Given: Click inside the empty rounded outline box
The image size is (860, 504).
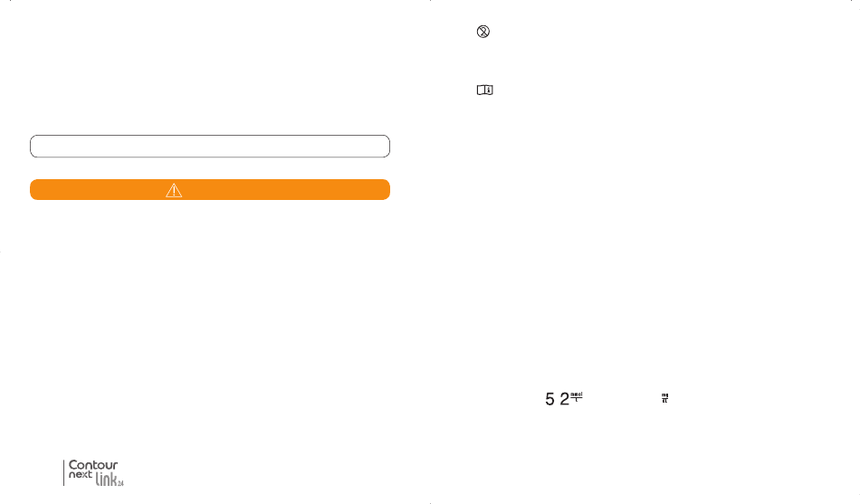Looking at the screenshot, I should [x=210, y=147].
